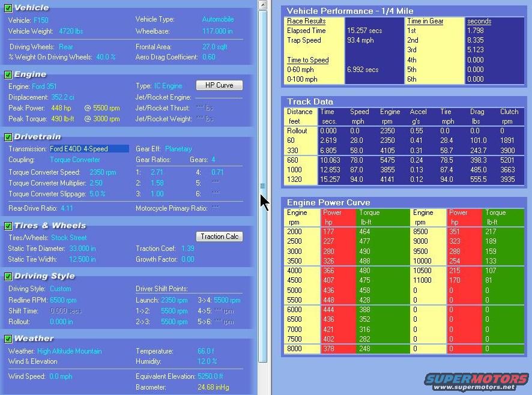Click the Ford 351 engine name
The image size is (532, 395).
pos(45,86)
